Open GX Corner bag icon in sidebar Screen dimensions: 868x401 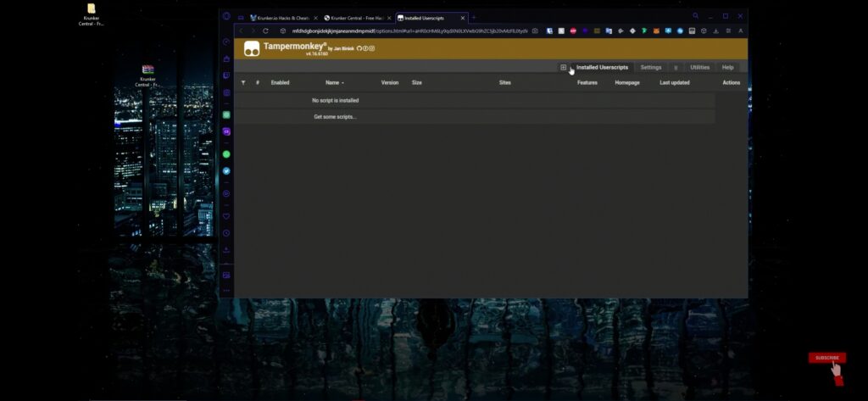(x=225, y=58)
